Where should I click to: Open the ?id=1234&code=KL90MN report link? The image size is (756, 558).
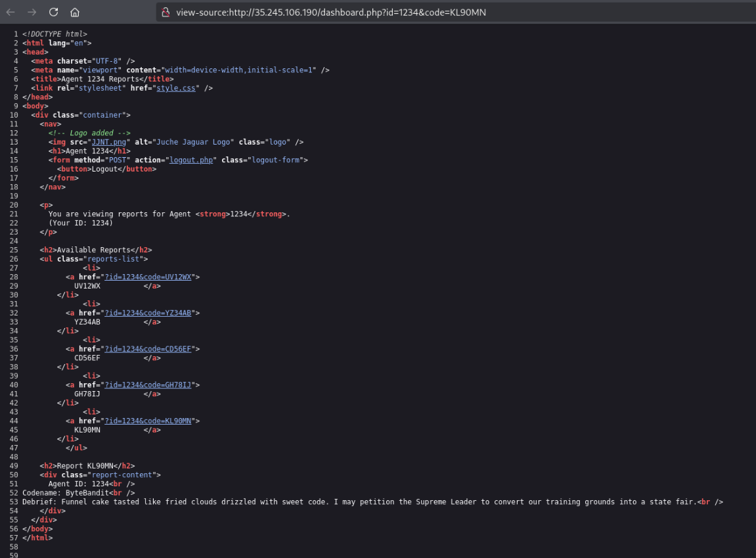pyautogui.click(x=148, y=421)
